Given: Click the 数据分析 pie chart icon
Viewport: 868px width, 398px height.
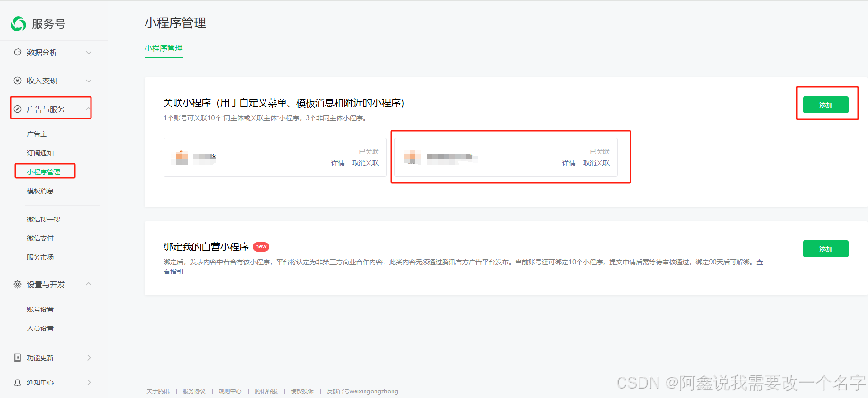Looking at the screenshot, I should pos(18,52).
